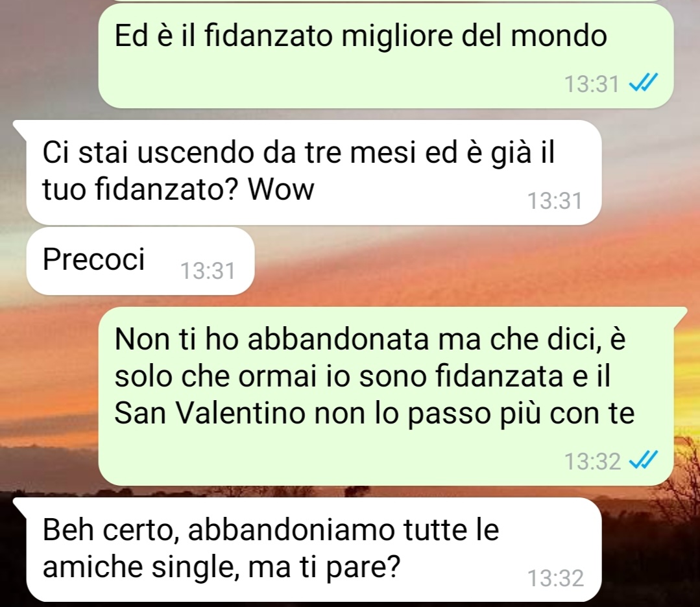This screenshot has width=700, height=607.
Task: Select the "Ed è il fidanzato migliore" message
Action: (386, 56)
